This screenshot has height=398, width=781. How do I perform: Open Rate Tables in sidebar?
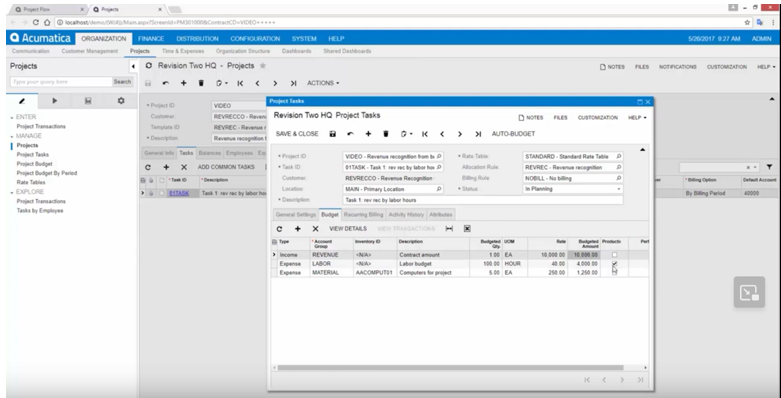click(x=31, y=183)
